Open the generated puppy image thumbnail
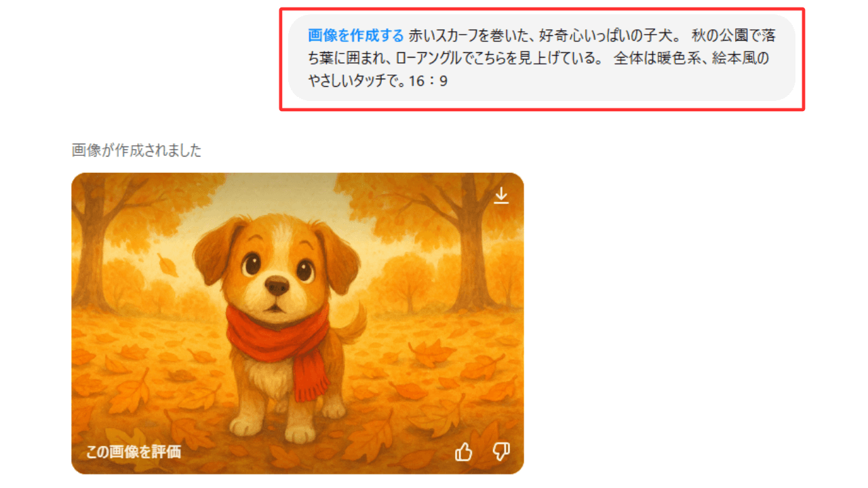 [298, 323]
